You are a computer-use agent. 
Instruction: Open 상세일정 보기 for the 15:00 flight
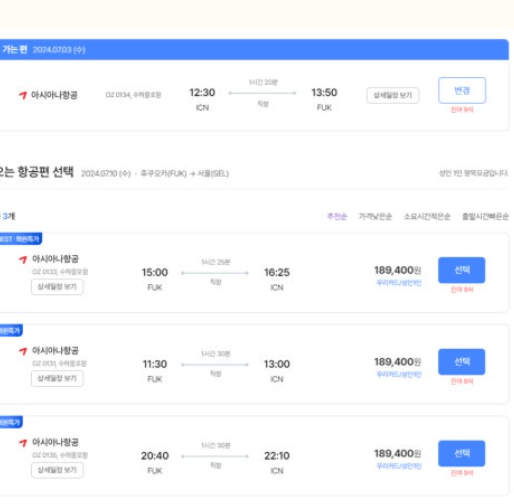(57, 287)
